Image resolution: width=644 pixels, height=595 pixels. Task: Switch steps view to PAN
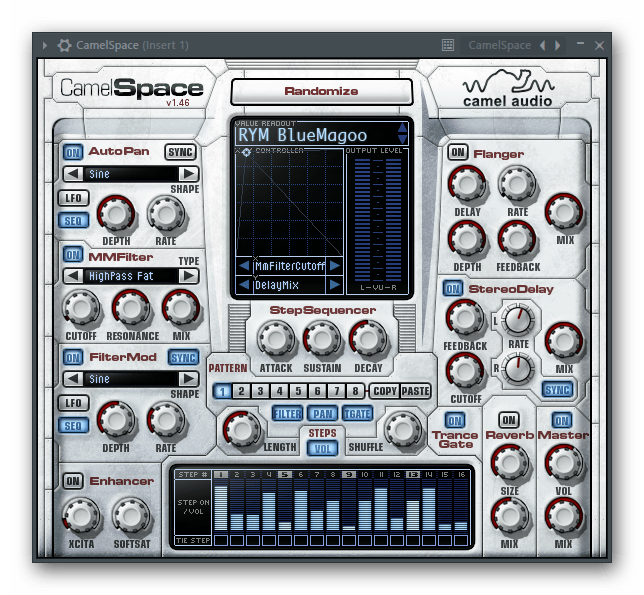322,414
